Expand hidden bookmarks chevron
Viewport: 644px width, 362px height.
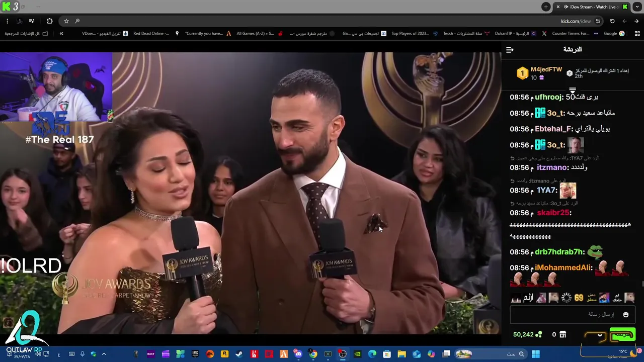click(x=61, y=34)
